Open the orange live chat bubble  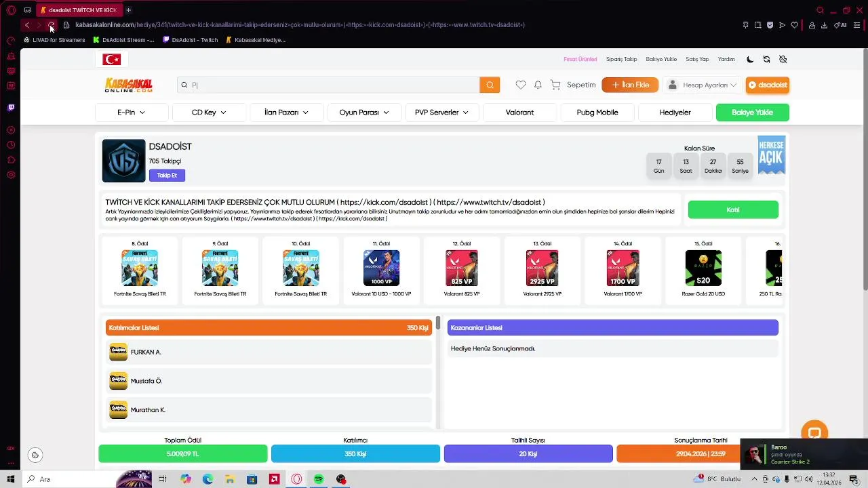pos(814,433)
